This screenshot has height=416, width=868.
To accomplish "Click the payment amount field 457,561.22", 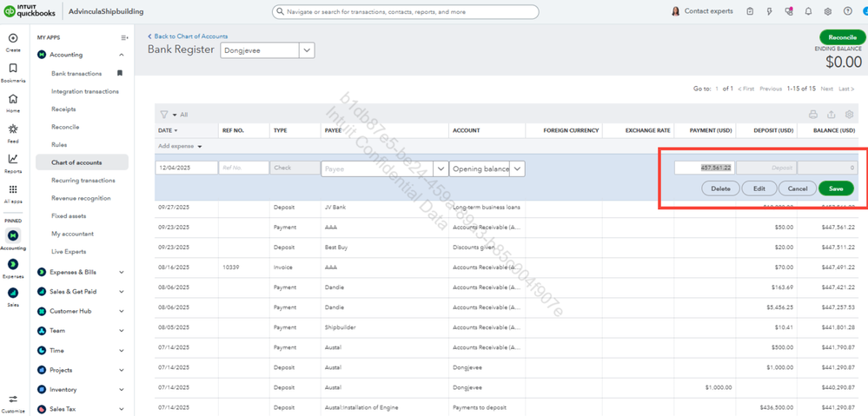I will point(705,168).
